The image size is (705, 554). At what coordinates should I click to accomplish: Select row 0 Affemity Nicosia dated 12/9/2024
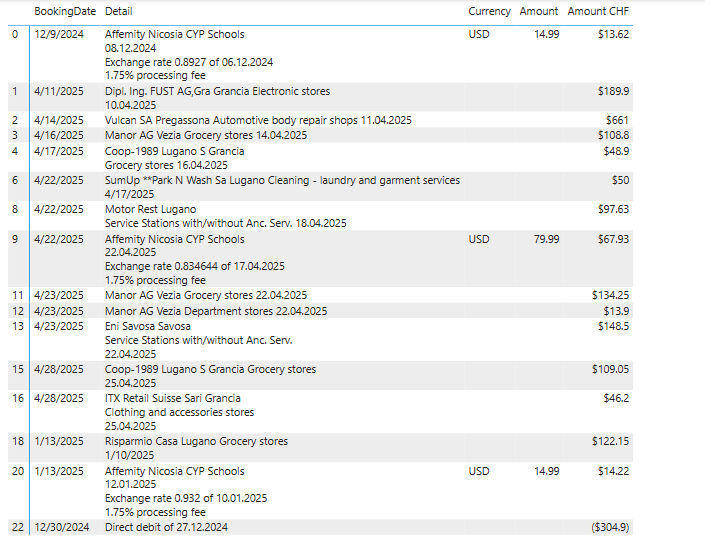[x=320, y=54]
